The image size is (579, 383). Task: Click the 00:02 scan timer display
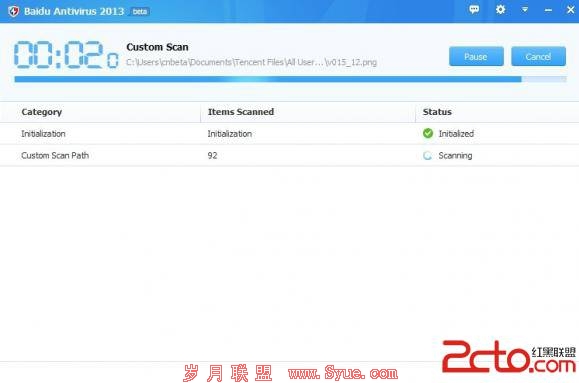pos(66,55)
